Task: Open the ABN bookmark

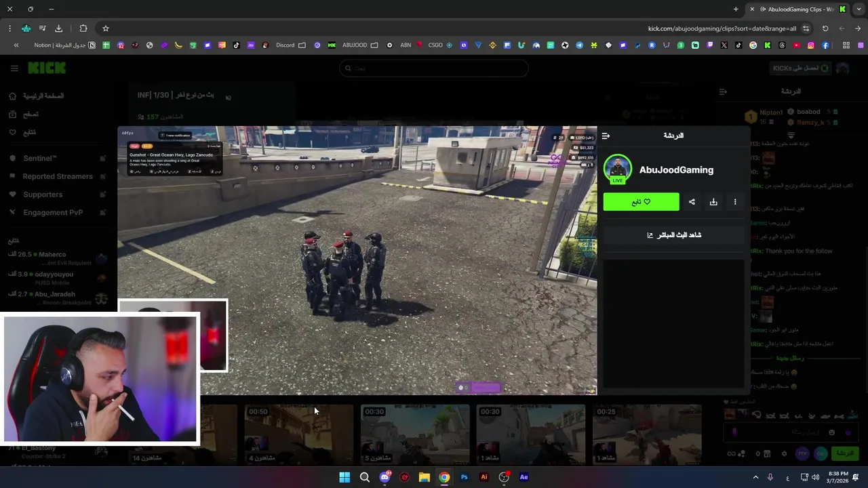Action: (411, 45)
